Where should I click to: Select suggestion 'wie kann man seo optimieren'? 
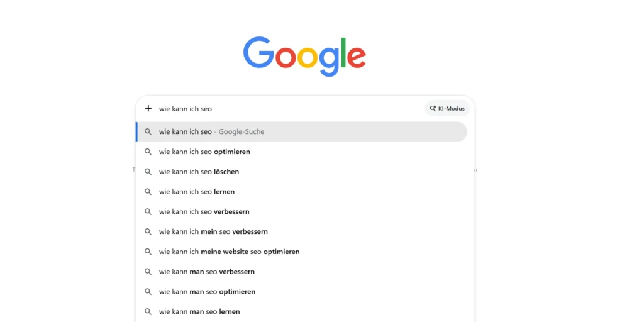pos(207,292)
